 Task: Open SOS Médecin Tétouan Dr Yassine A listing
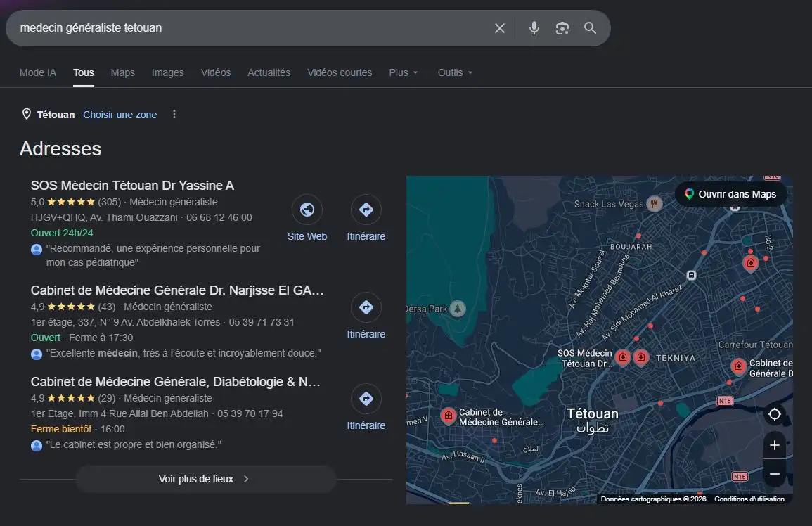[x=133, y=186]
